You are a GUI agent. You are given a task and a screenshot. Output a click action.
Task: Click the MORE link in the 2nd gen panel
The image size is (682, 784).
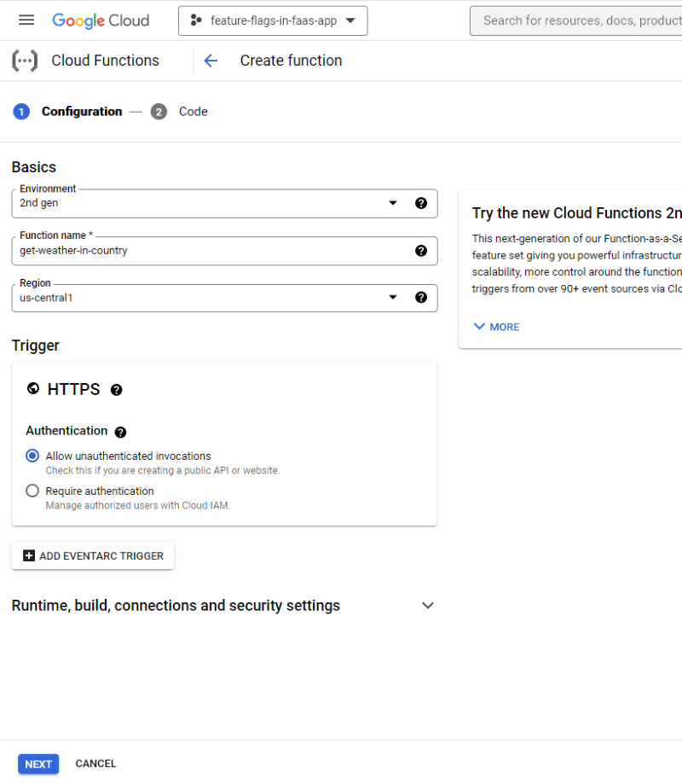point(495,327)
